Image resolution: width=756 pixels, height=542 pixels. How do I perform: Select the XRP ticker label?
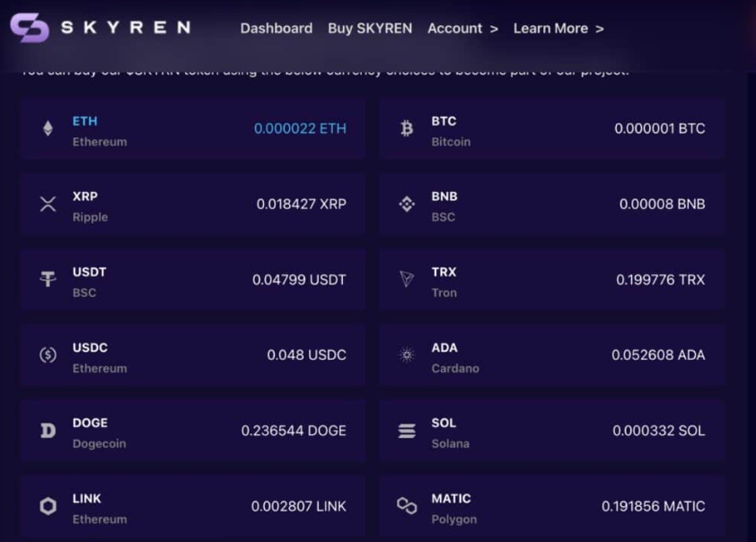tap(85, 197)
